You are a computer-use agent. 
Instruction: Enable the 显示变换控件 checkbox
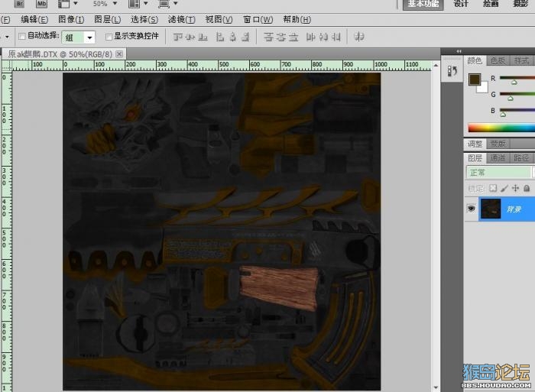coord(109,37)
